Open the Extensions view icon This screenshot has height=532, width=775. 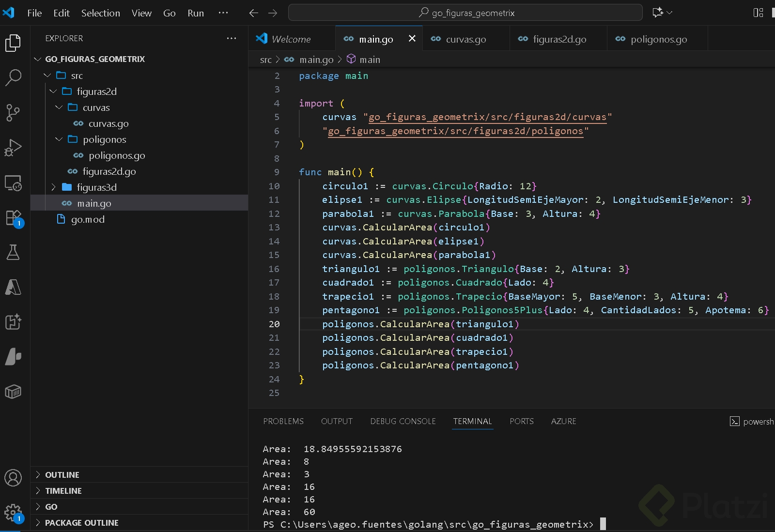13,218
